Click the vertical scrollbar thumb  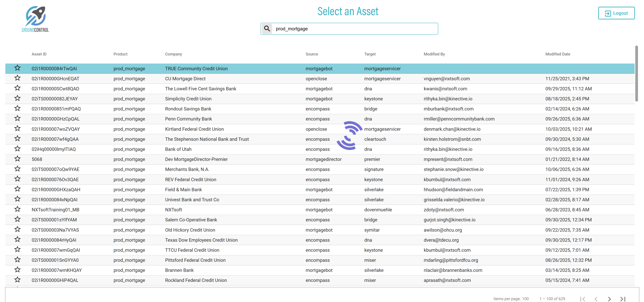point(636,74)
